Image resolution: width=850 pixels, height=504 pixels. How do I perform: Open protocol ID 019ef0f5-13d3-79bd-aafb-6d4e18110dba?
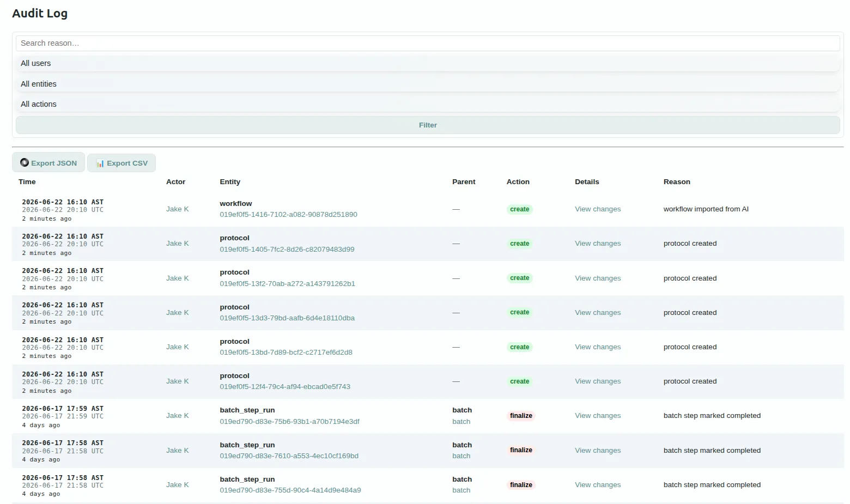point(287,318)
